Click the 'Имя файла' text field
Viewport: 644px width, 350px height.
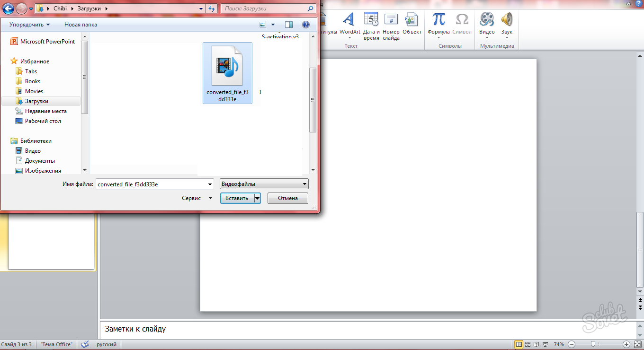pos(152,184)
